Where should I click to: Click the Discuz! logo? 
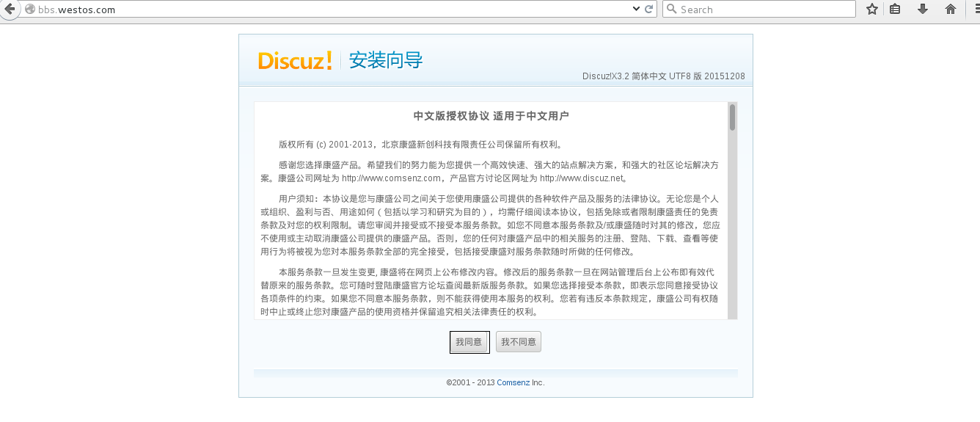tap(295, 60)
